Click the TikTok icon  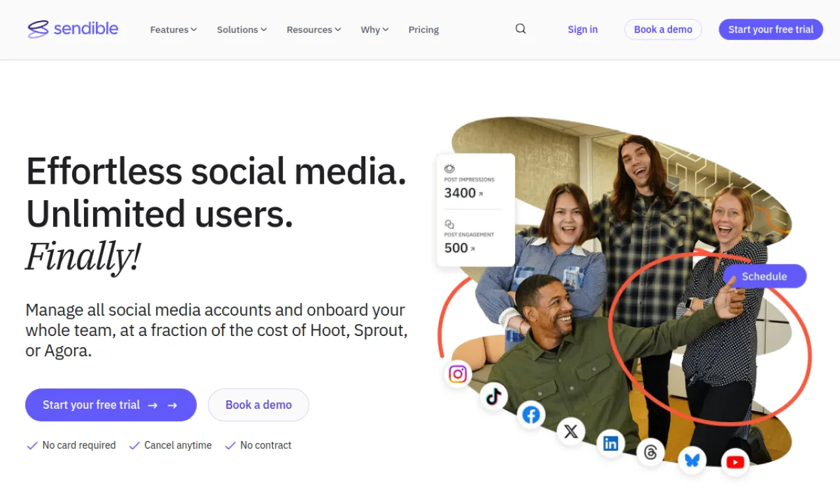[x=493, y=396]
